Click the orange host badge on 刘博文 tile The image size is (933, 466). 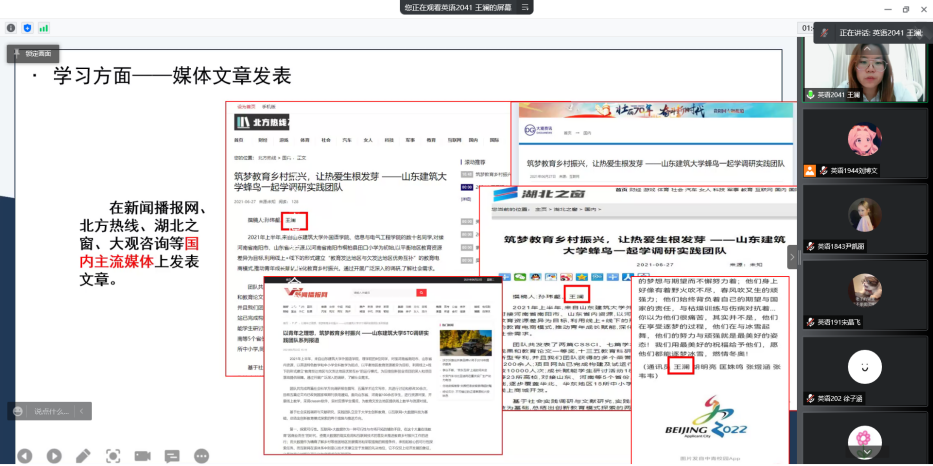coord(809,171)
